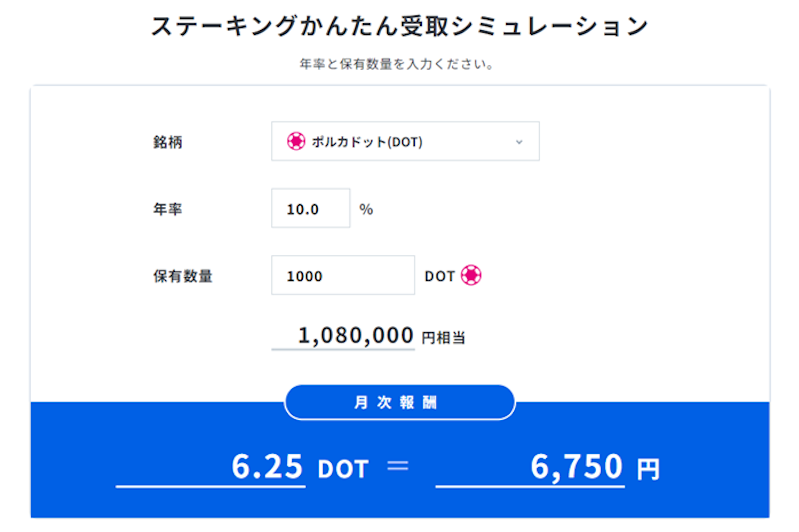The height and width of the screenshot is (532, 799).
Task: Click the 月次報酬 pill button
Action: (400, 402)
